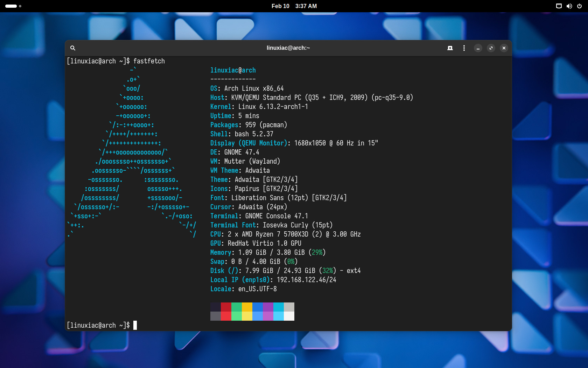Minimize the linuxiac@arch terminal window
588x368 pixels.
[478, 48]
